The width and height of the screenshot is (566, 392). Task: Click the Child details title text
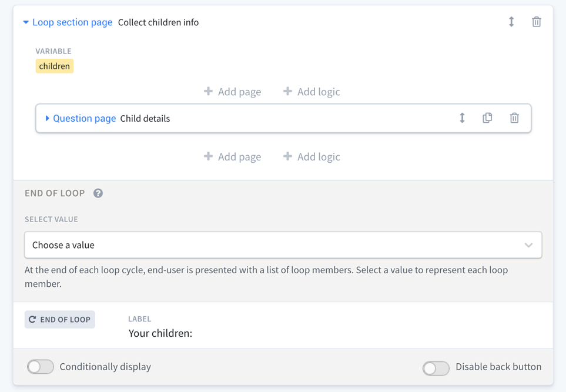click(145, 118)
